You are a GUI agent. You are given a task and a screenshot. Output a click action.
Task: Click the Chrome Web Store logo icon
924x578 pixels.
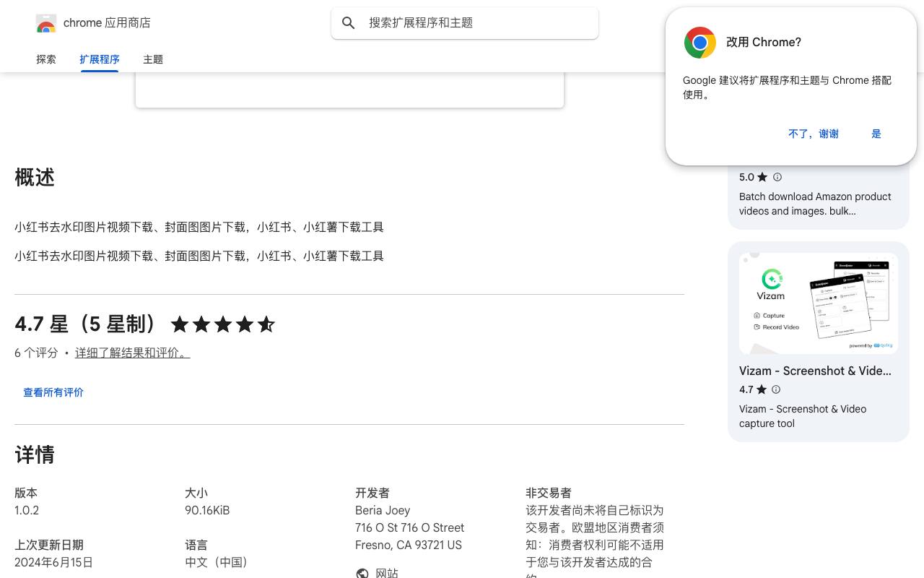coord(46,23)
